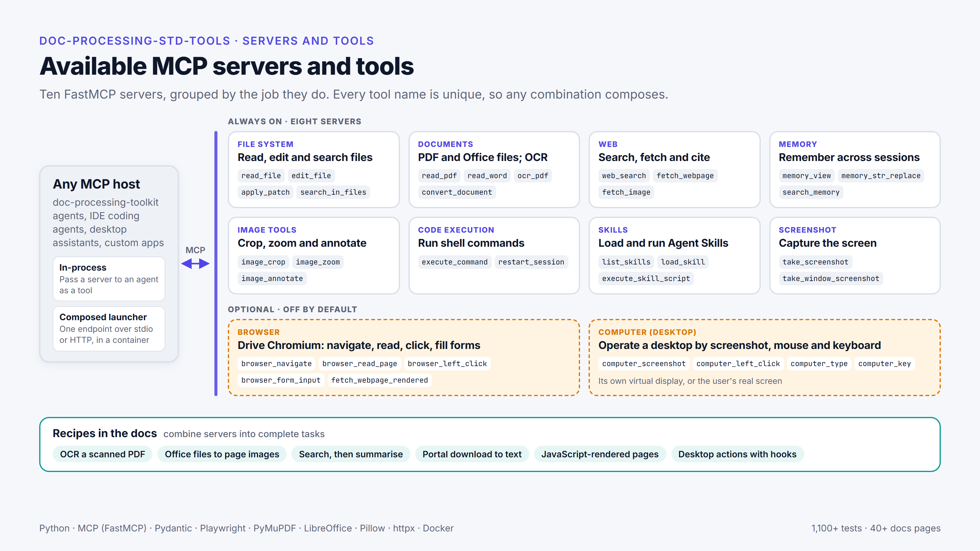Click the MCP double-headed arrow icon
The height and width of the screenshot is (551, 980).
point(195,264)
